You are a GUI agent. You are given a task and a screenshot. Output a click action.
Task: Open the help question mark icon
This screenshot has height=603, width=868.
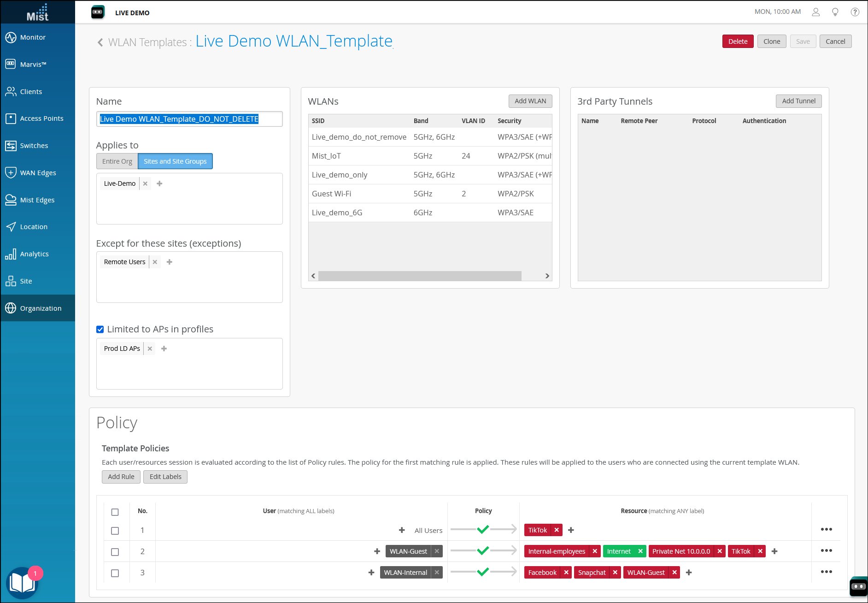click(855, 12)
